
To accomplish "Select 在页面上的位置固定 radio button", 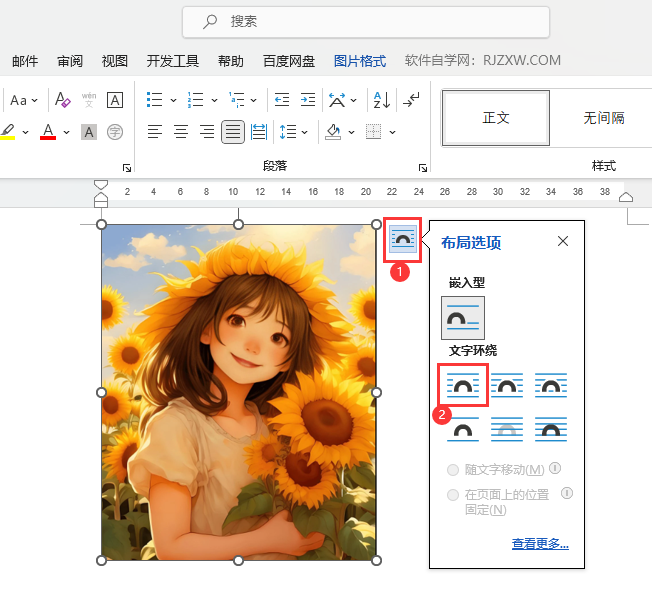I will (x=454, y=495).
